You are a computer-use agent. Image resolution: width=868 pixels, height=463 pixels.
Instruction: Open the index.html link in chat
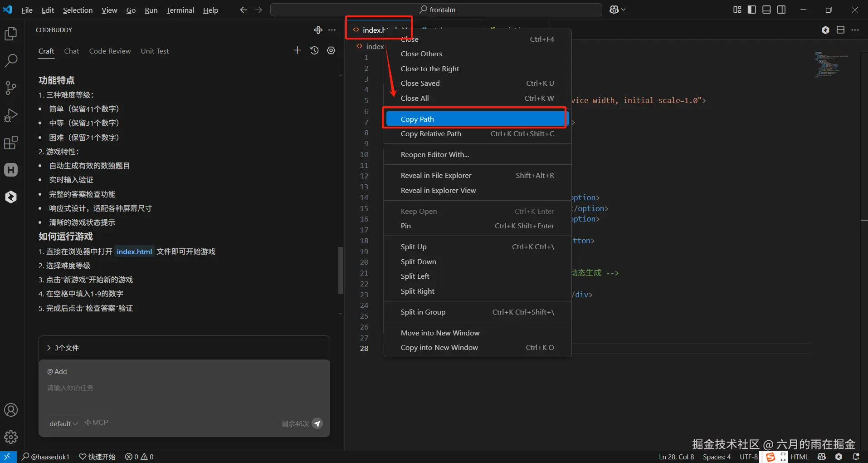[x=134, y=251]
